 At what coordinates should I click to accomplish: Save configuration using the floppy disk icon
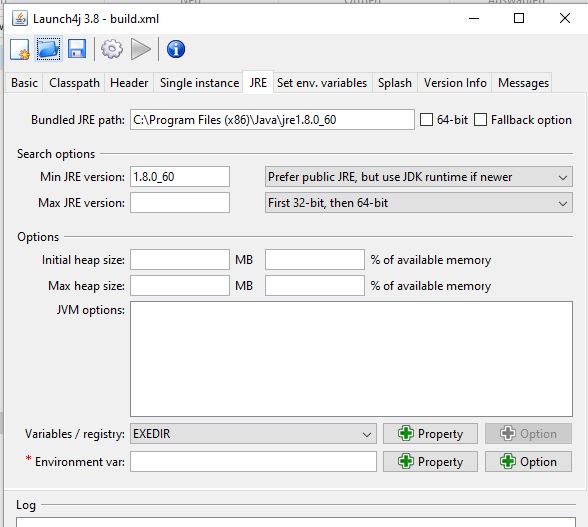(x=77, y=49)
